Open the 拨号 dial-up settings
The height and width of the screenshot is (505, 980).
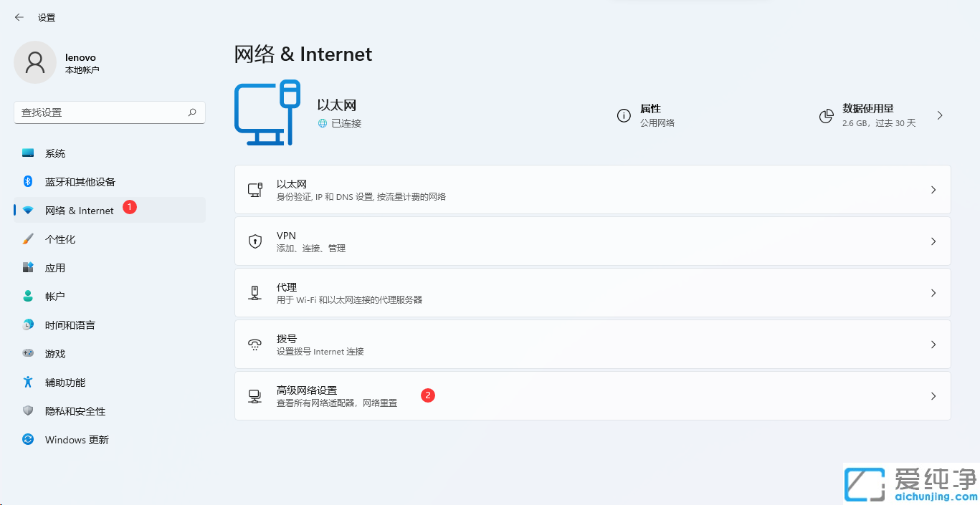tap(592, 344)
